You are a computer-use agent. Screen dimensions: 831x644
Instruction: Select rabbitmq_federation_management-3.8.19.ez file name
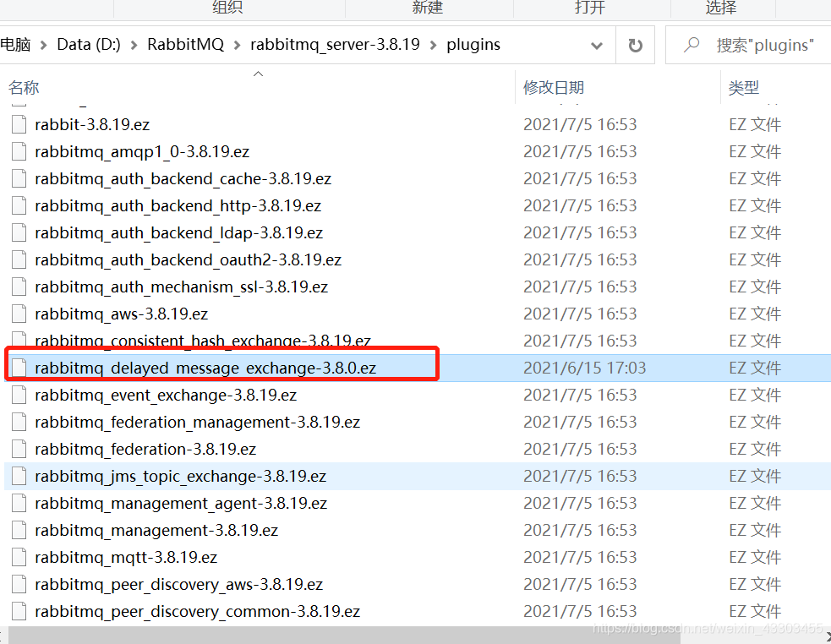click(x=198, y=422)
